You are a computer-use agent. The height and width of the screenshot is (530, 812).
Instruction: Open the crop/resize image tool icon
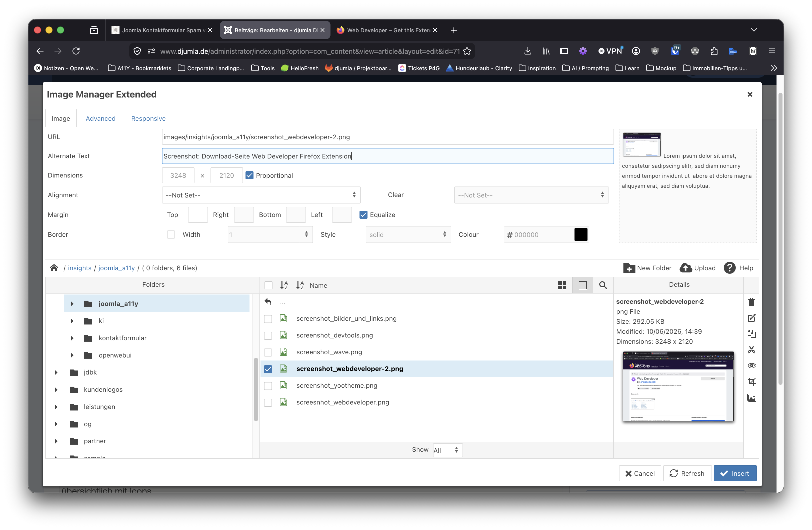(x=751, y=381)
